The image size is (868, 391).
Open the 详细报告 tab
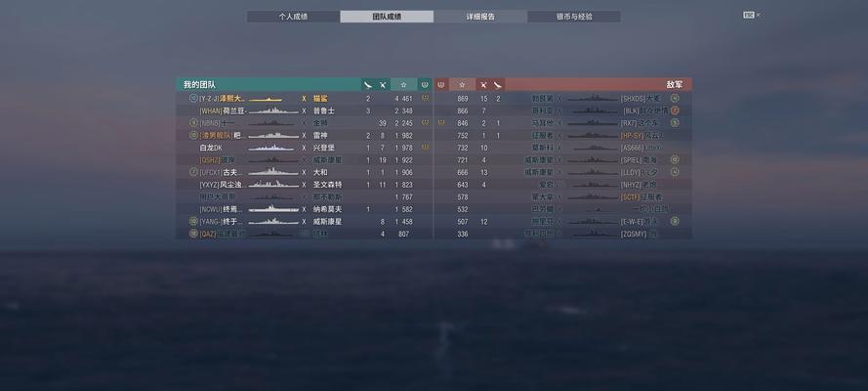click(x=480, y=17)
